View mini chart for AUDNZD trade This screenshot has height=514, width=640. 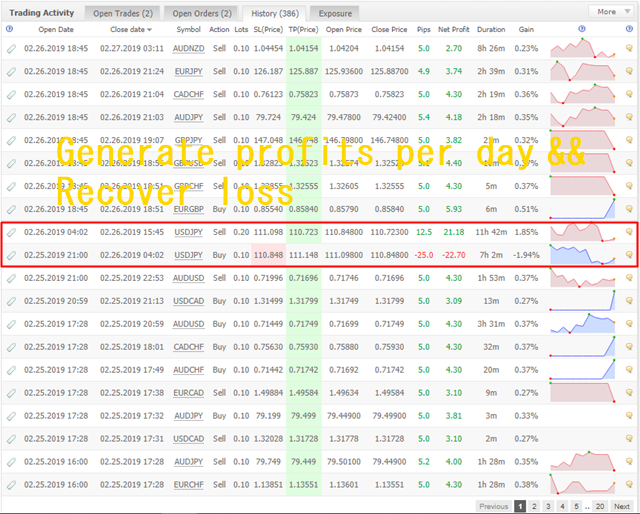tap(582, 48)
